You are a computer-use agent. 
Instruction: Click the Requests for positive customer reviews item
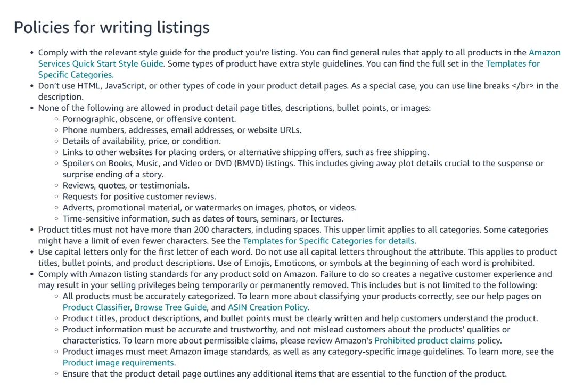[x=139, y=196]
